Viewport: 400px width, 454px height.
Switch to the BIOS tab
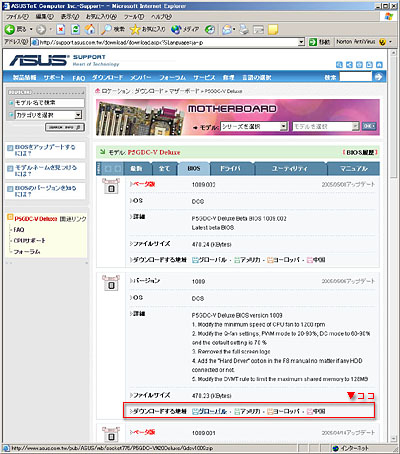coord(194,169)
